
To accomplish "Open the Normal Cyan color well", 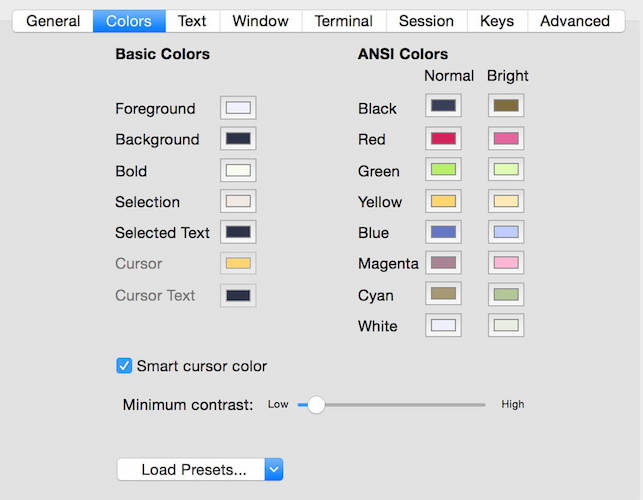I will point(443,295).
